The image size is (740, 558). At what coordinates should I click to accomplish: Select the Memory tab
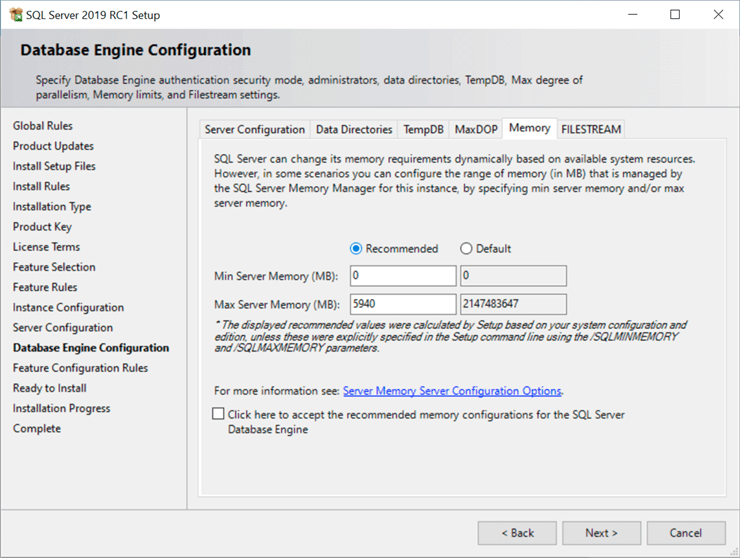click(529, 128)
